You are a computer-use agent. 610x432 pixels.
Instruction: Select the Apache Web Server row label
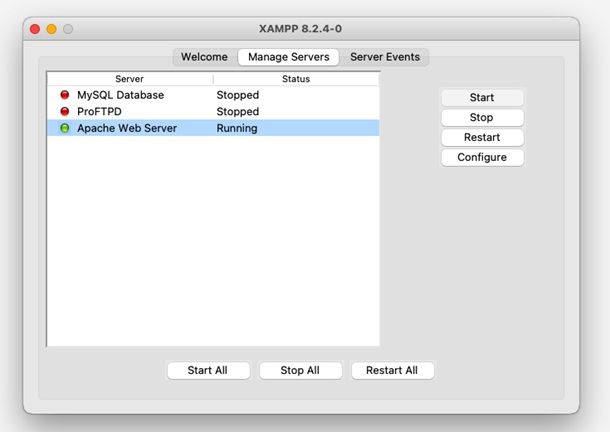click(127, 128)
